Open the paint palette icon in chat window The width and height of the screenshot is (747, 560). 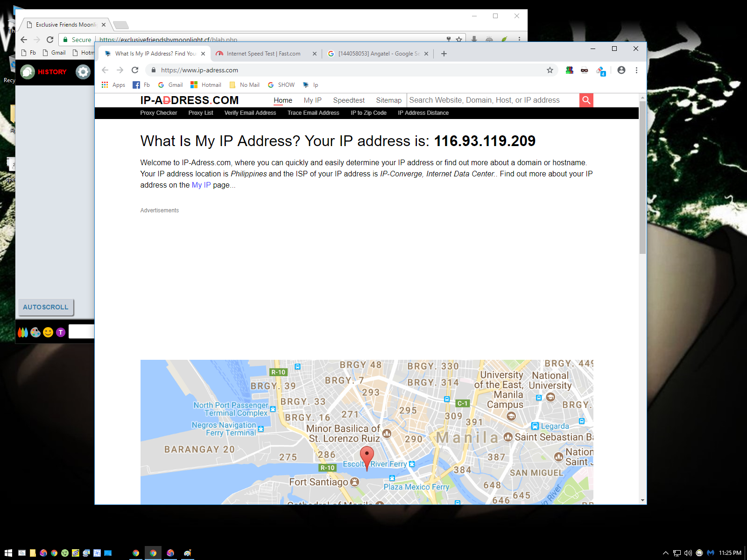click(x=35, y=332)
